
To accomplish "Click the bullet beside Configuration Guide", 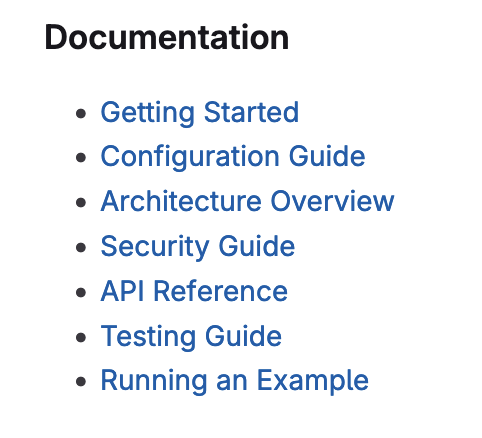I will click(x=81, y=158).
